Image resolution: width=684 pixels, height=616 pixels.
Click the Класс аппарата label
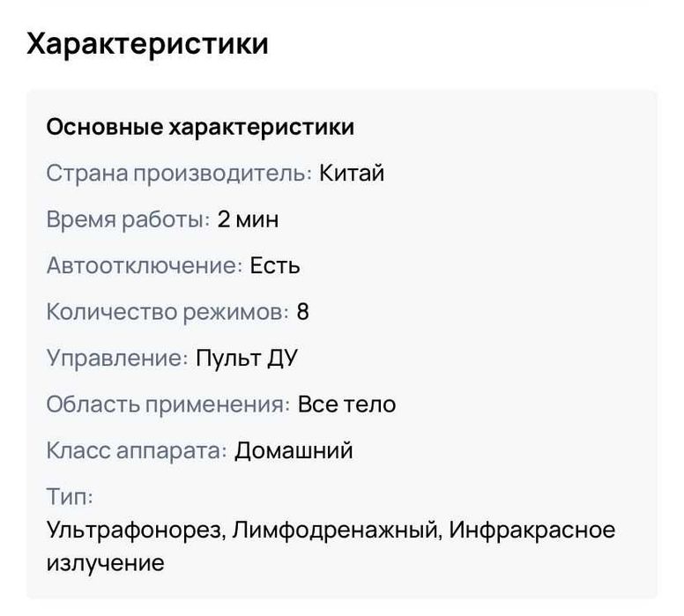(x=137, y=450)
